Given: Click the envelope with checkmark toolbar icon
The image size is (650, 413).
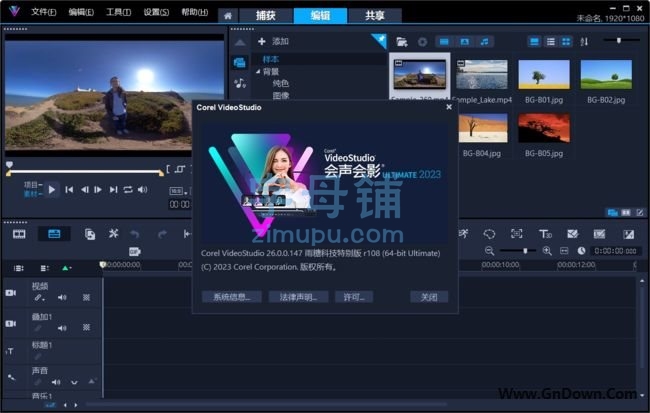Looking at the screenshot, I should [572, 234].
